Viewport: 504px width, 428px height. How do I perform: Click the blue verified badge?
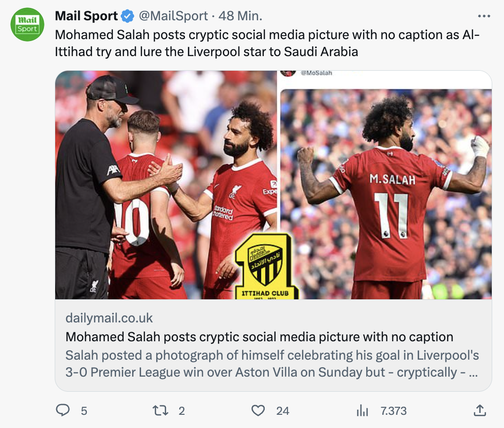point(127,16)
